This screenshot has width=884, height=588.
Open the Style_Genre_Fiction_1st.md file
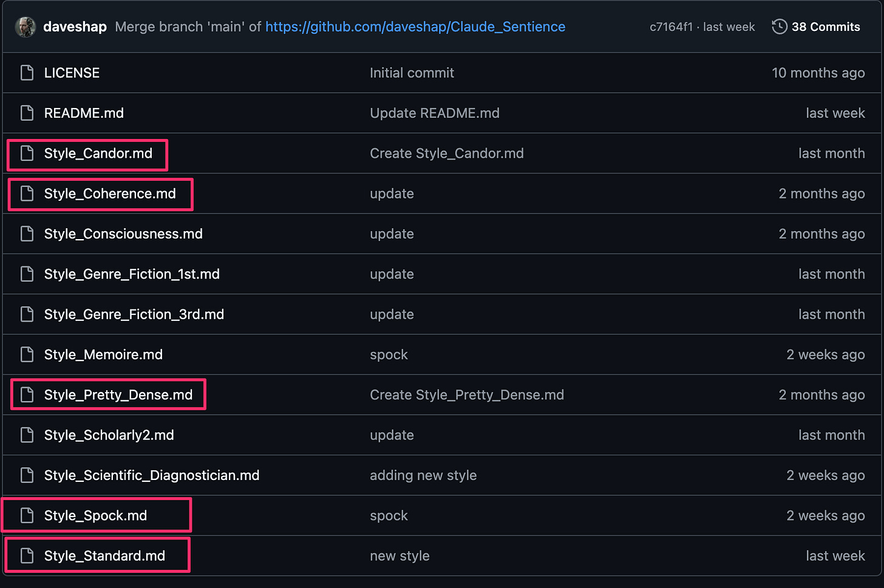132,274
